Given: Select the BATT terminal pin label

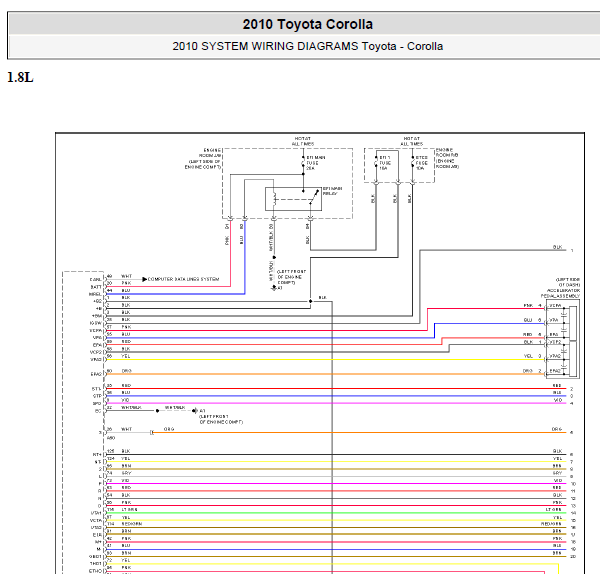Looking at the screenshot, I should click(x=96, y=287).
